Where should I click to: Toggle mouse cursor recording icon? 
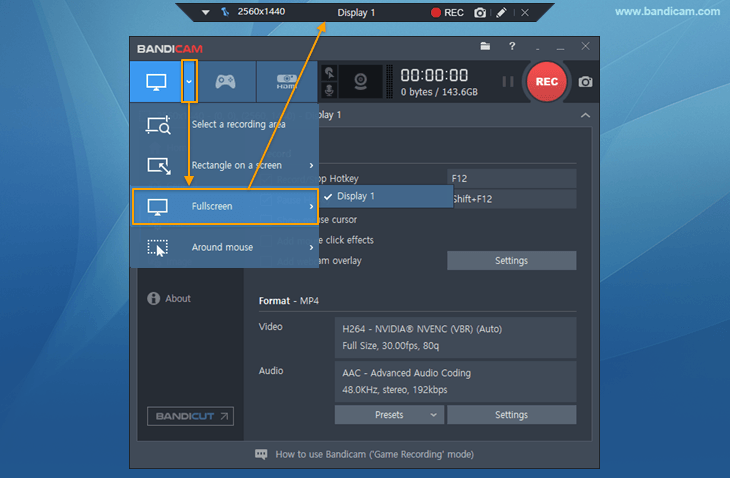(329, 73)
